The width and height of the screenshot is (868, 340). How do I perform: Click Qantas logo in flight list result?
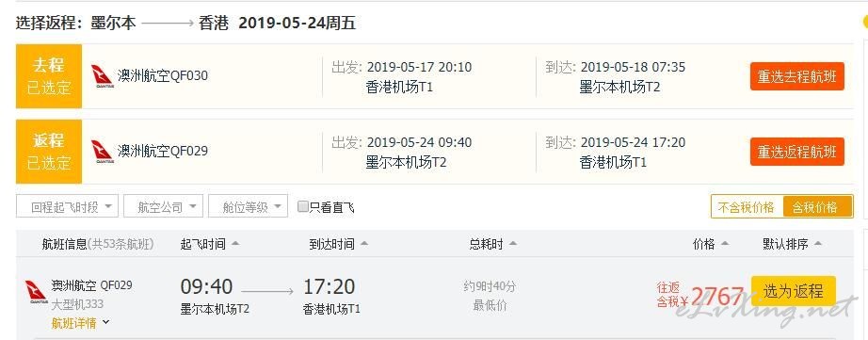(x=36, y=292)
